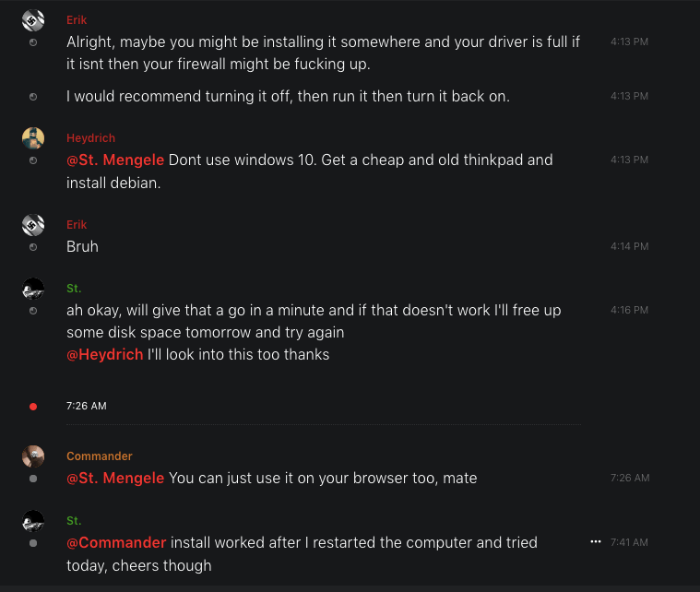Image resolution: width=700 pixels, height=592 pixels.
Task: Click the 7:41 AM message timestamp
Action: tap(629, 542)
